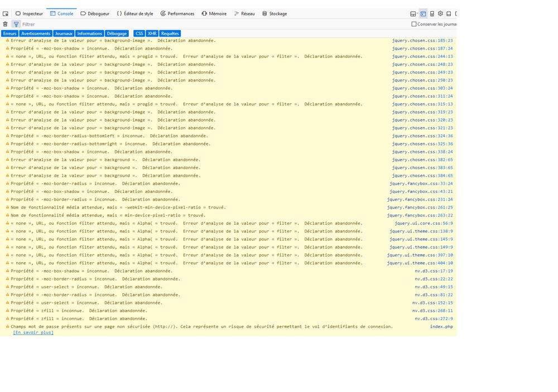
Task: Click warning icon beside jquery.fancybox.css:261:25 message
Action: pyautogui.click(x=7, y=207)
